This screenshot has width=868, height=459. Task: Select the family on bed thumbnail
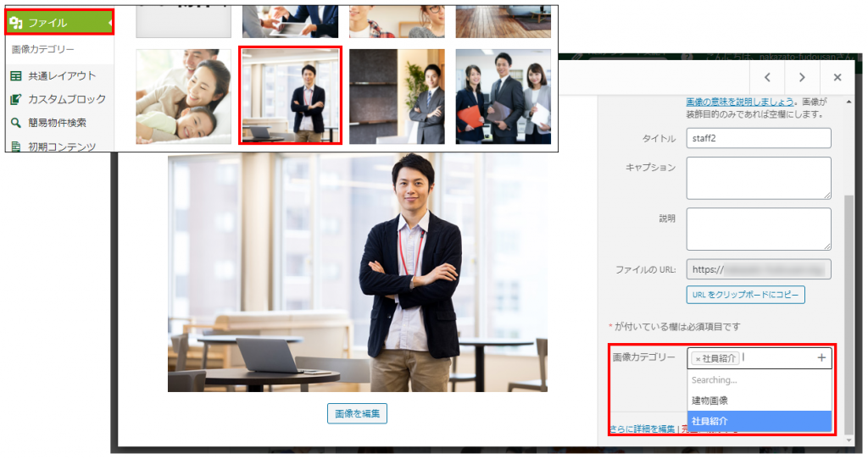click(x=183, y=96)
